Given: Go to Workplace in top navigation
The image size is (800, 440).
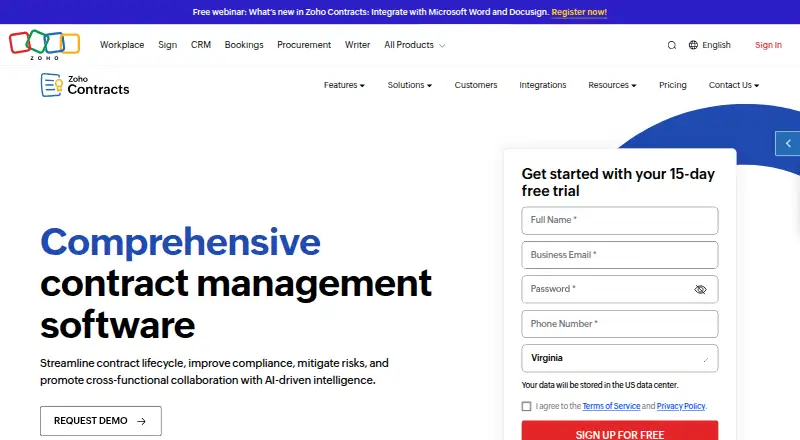Looking at the screenshot, I should tap(122, 45).
